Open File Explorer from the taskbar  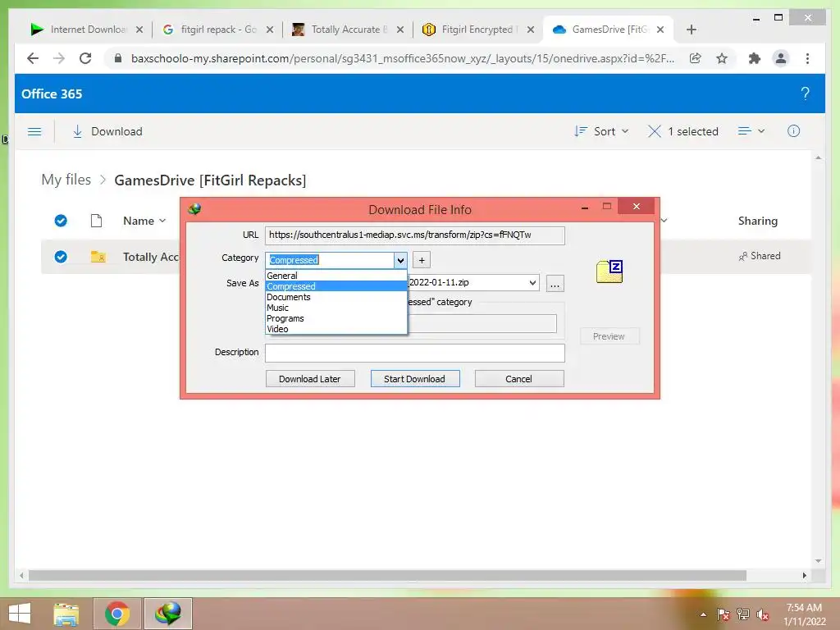click(66, 614)
